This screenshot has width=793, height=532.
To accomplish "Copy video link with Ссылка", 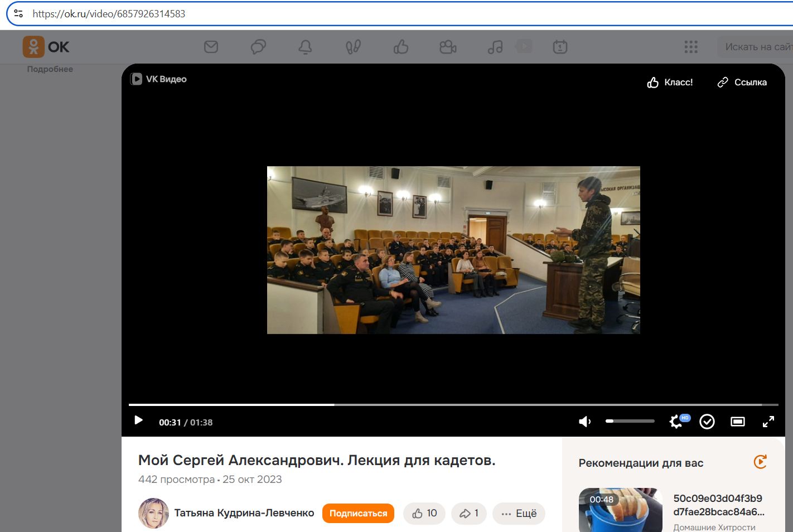I will tap(742, 83).
